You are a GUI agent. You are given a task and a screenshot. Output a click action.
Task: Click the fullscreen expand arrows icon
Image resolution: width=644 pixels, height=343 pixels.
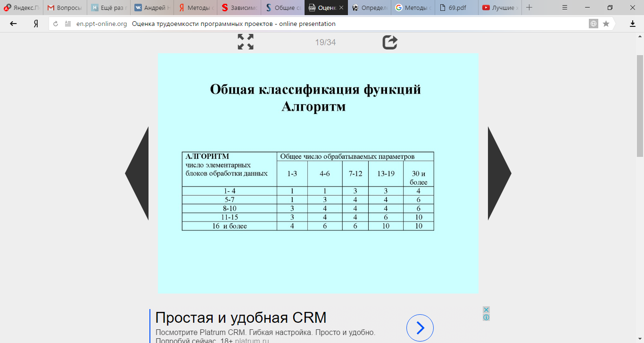click(x=246, y=42)
